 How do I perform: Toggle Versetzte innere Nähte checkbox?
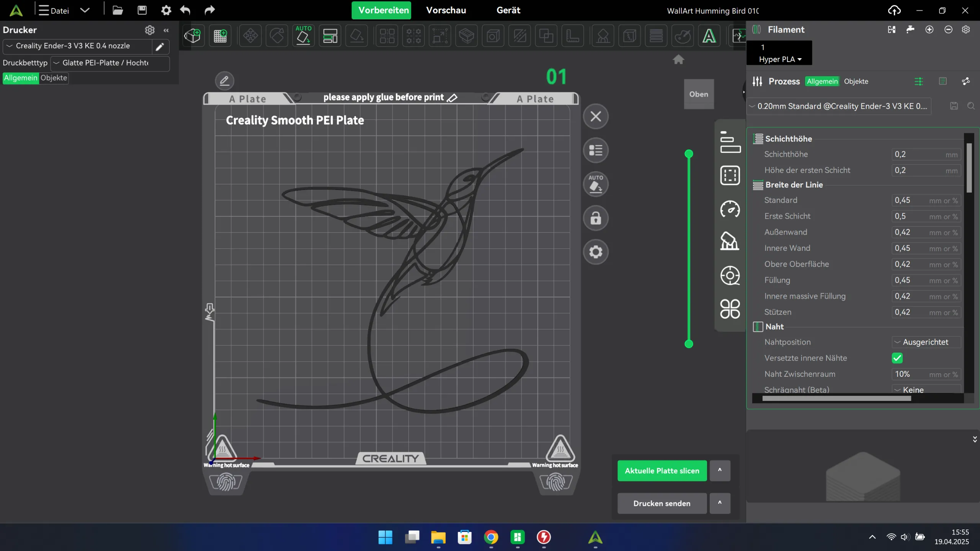pos(897,358)
